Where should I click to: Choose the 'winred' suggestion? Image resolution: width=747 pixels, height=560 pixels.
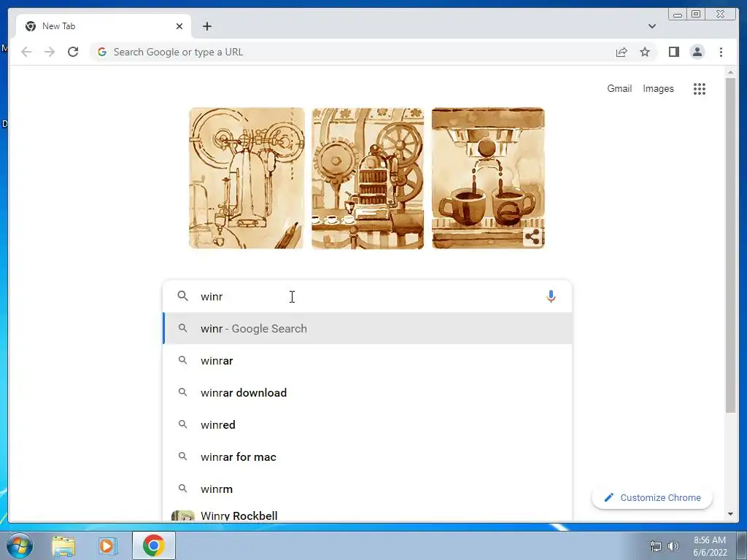coord(367,425)
